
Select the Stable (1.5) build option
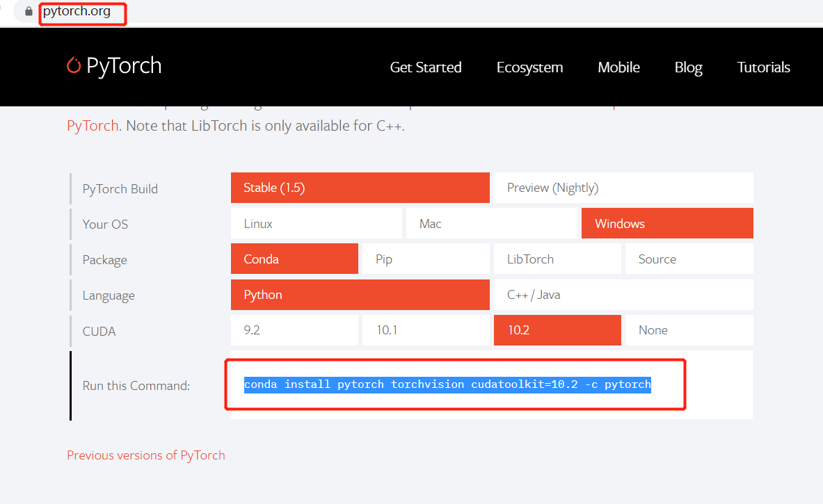click(360, 188)
